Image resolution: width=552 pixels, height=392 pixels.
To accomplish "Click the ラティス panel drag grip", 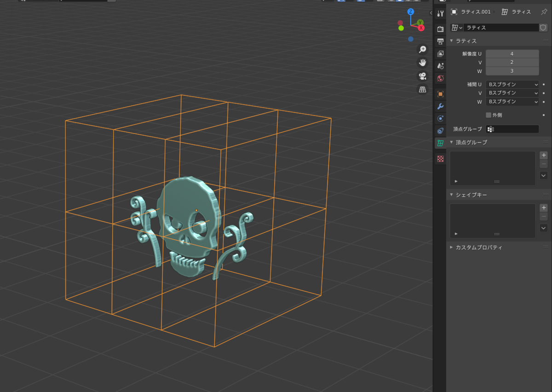I will pos(546,41).
